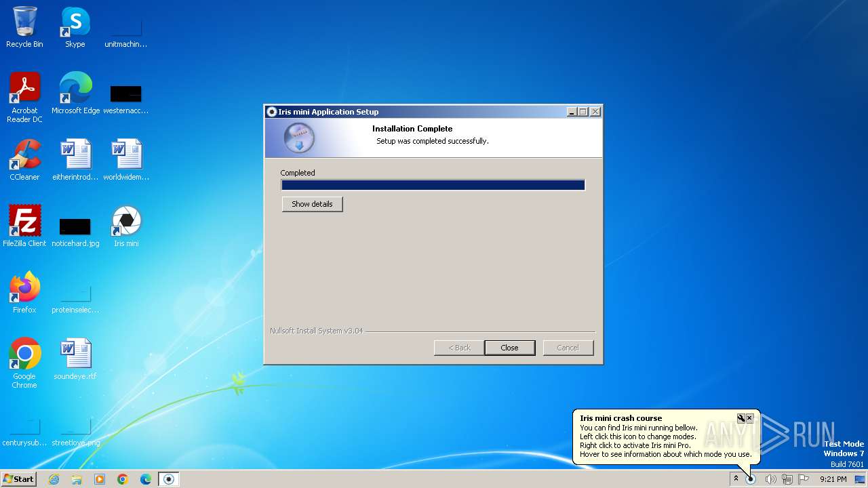This screenshot has height=488, width=868.
Task: Open Windows Media Player in taskbar
Action: 100,479
